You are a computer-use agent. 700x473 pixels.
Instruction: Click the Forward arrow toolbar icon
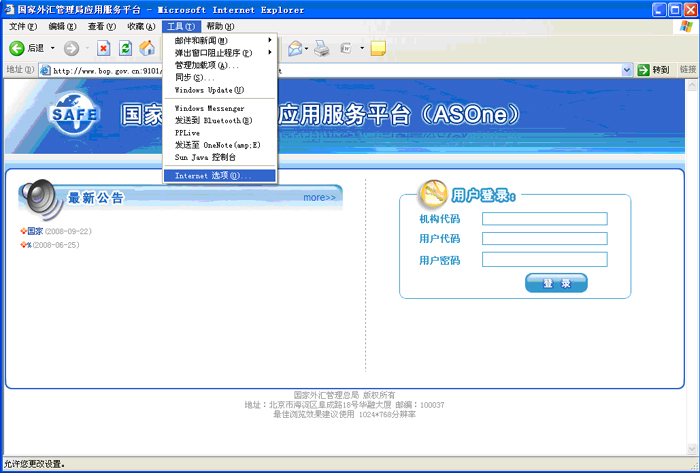coord(71,48)
